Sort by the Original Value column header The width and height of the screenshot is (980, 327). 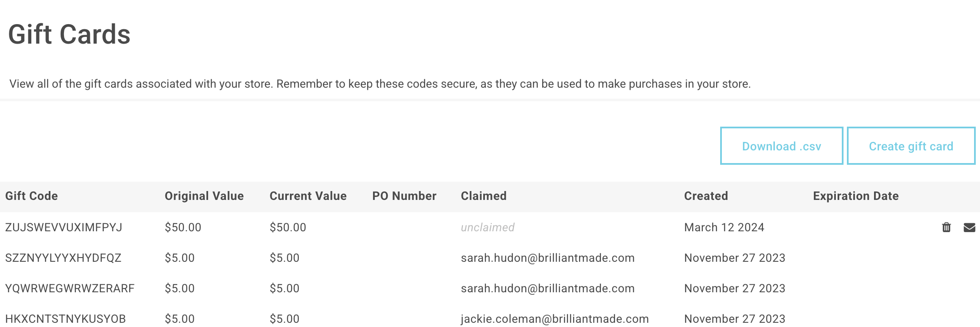tap(204, 196)
